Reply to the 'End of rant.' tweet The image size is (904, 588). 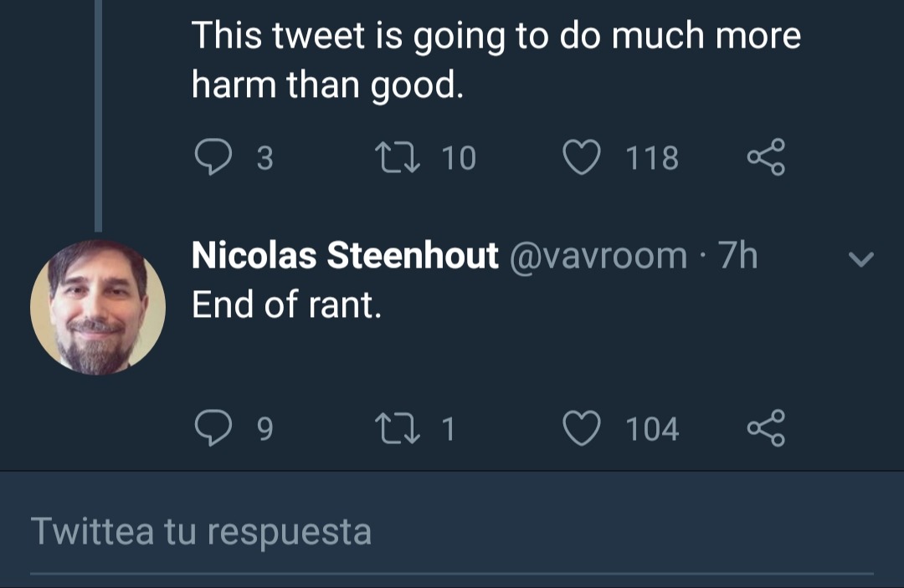(x=213, y=428)
